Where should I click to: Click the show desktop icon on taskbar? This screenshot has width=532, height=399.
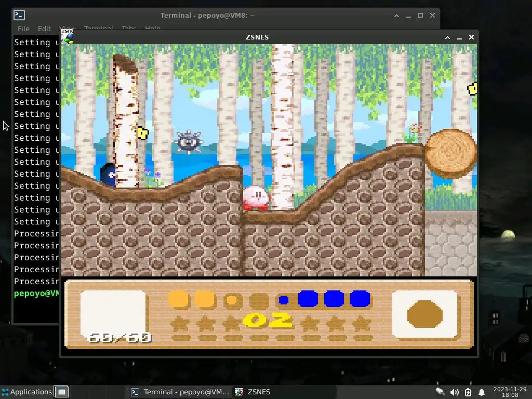(x=61, y=392)
